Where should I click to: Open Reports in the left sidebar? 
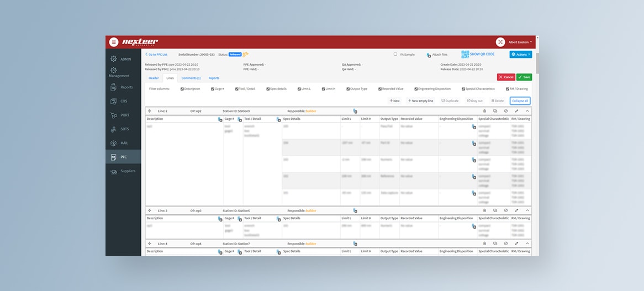tap(123, 87)
